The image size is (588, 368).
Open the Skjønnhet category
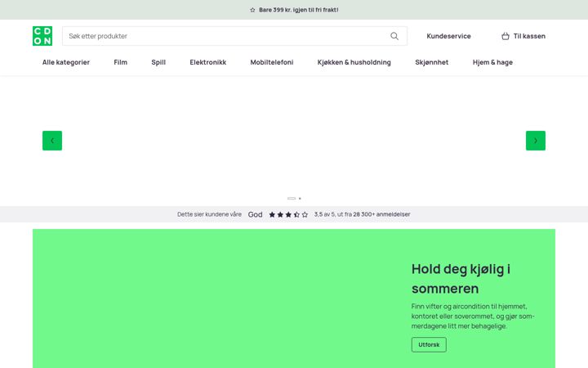[432, 62]
